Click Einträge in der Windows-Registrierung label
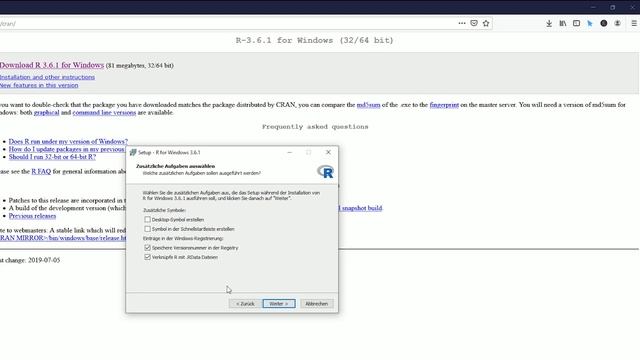640x360 pixels. [x=183, y=238]
